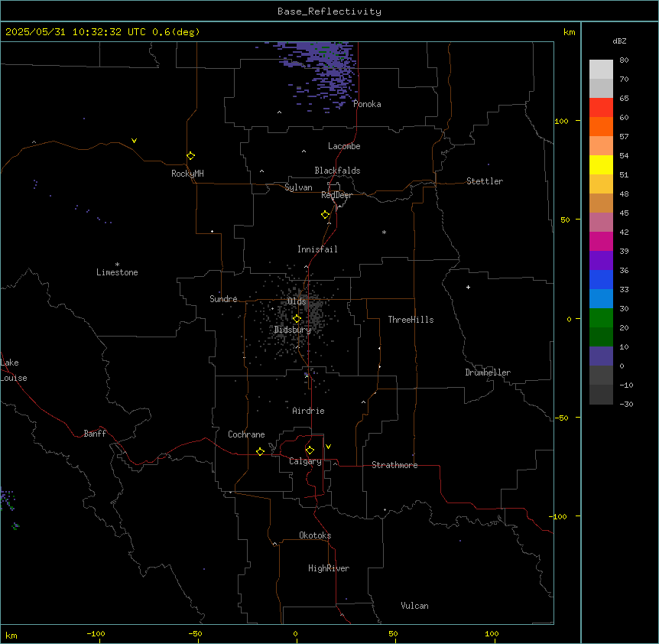Click the Didsbury city label
The height and width of the screenshot is (644, 659).
coord(293,330)
